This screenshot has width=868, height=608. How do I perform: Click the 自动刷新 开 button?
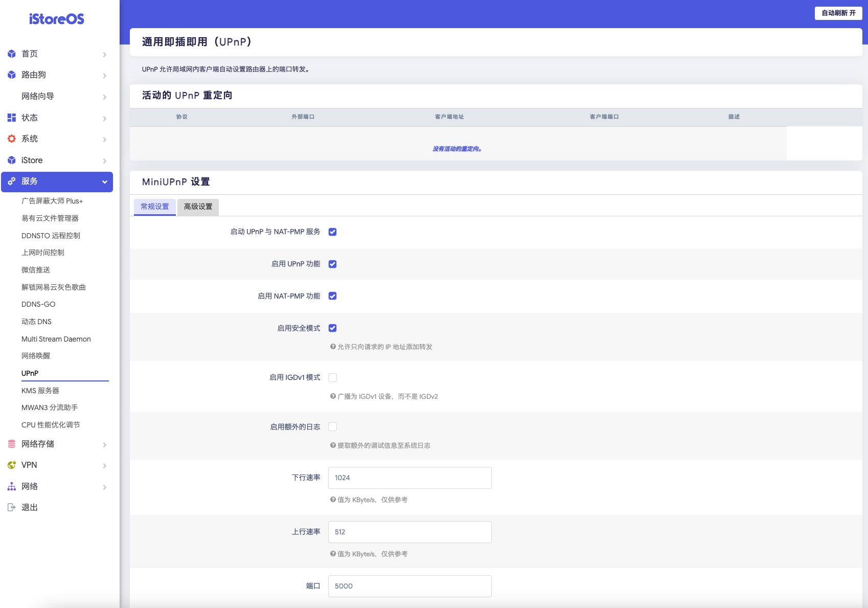click(x=838, y=13)
